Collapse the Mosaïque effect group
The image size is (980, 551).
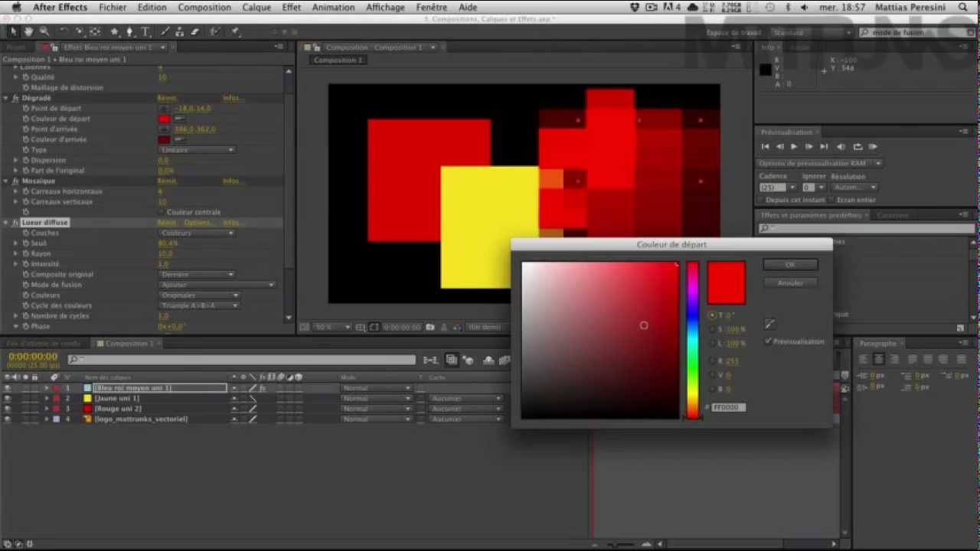click(6, 181)
